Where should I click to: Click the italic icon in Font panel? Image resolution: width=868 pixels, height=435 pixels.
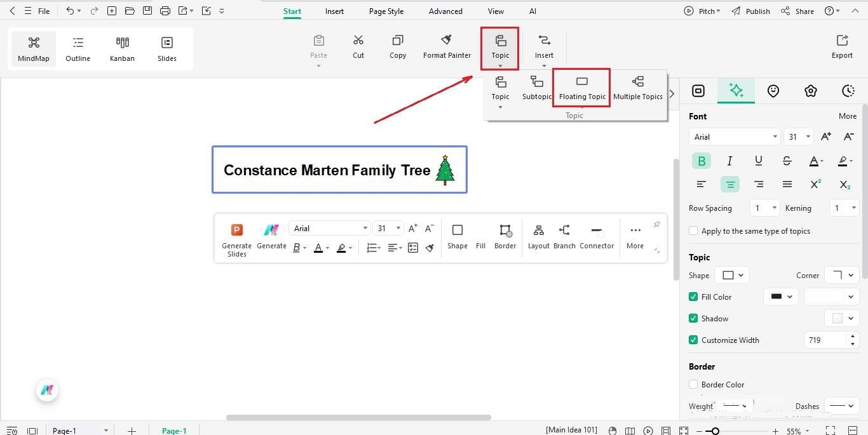[x=729, y=161]
